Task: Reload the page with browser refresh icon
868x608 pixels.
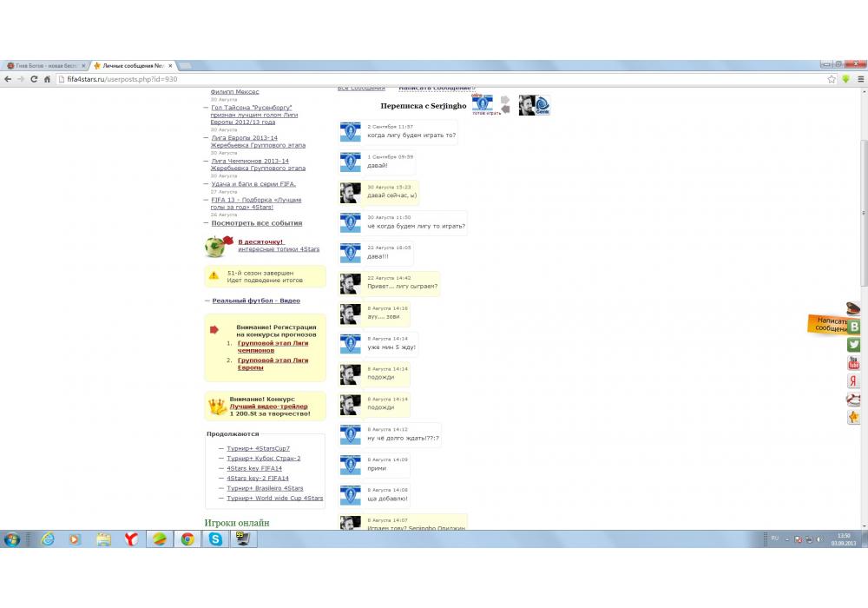Action: click(34, 79)
